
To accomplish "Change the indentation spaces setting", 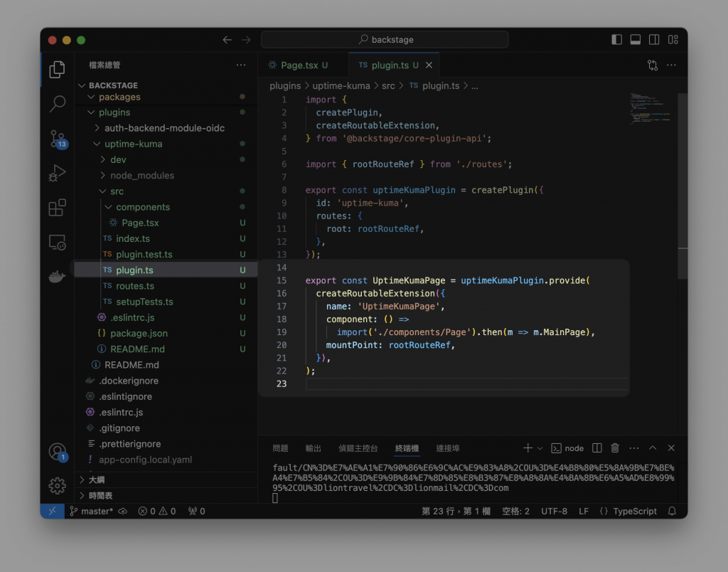I will (516, 511).
